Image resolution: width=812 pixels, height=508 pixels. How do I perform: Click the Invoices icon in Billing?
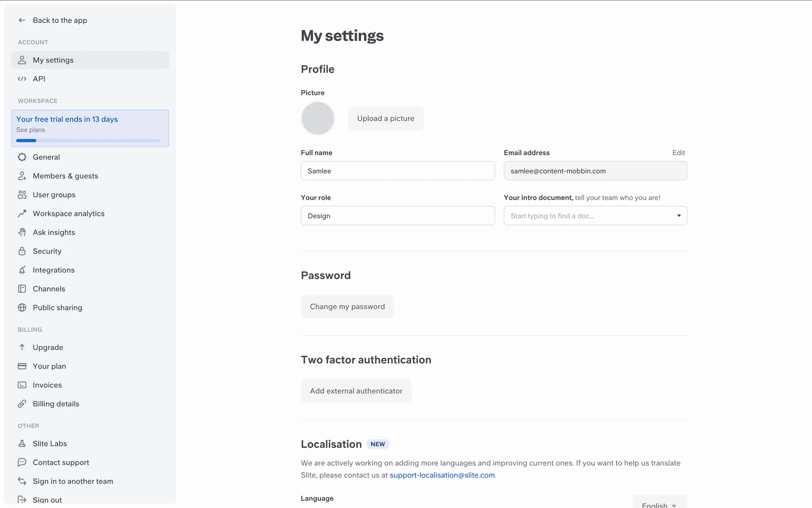pyautogui.click(x=22, y=385)
